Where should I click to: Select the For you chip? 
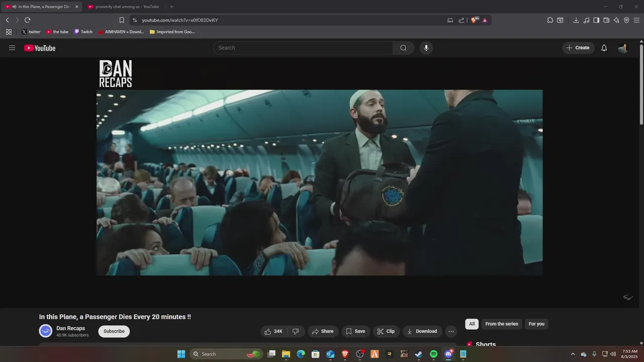click(x=536, y=324)
